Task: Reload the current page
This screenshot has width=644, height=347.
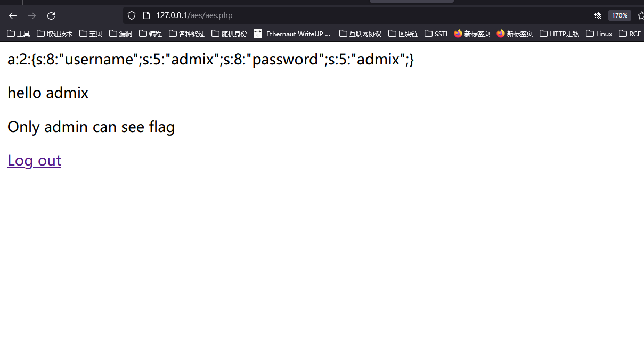Action: point(51,16)
